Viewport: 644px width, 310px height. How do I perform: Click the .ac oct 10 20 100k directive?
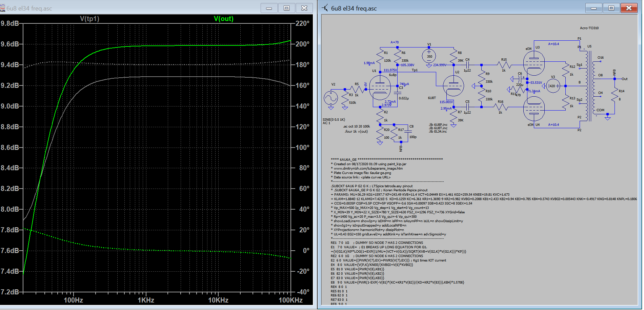tap(356, 126)
